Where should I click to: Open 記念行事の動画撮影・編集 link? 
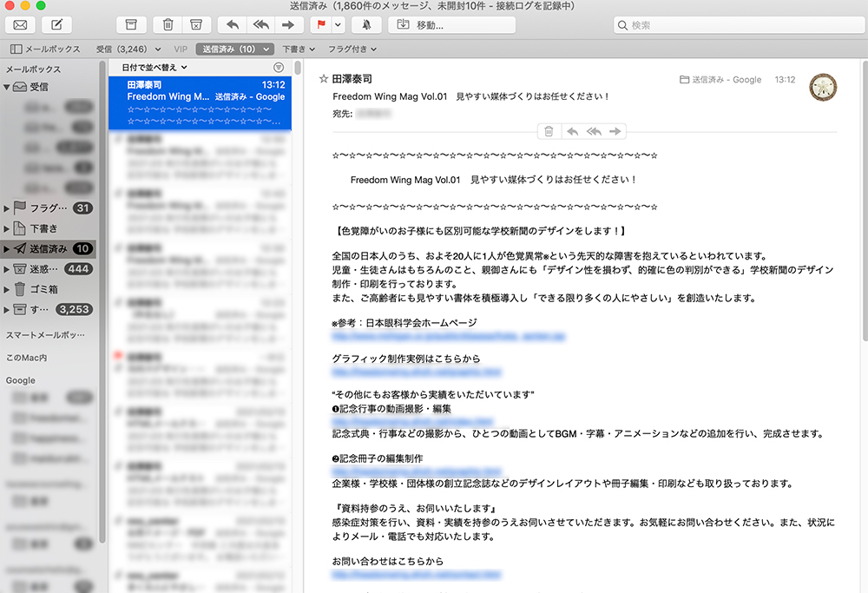(x=412, y=422)
